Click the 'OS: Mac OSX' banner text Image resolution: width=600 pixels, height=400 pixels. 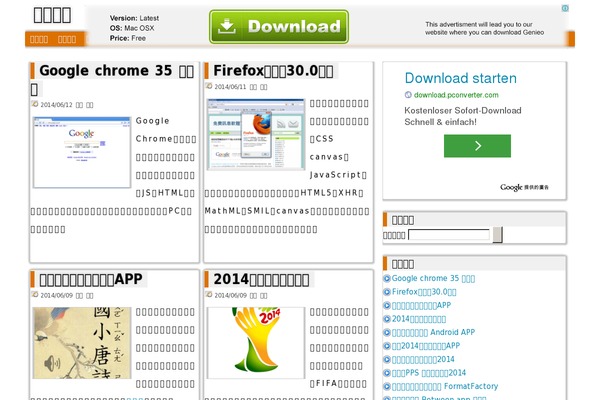pyautogui.click(x=132, y=28)
